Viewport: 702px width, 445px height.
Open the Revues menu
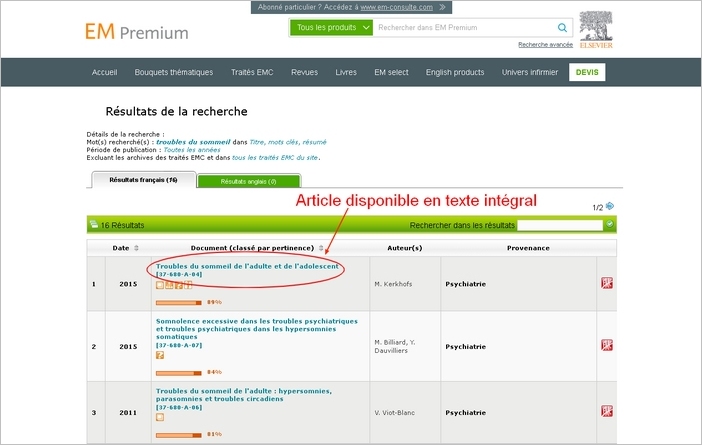click(304, 72)
